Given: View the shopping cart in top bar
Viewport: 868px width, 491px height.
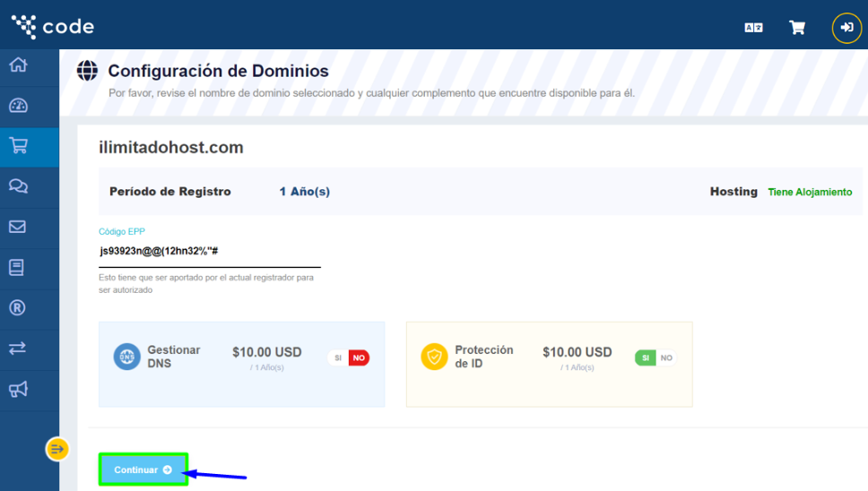Looking at the screenshot, I should coord(796,28).
